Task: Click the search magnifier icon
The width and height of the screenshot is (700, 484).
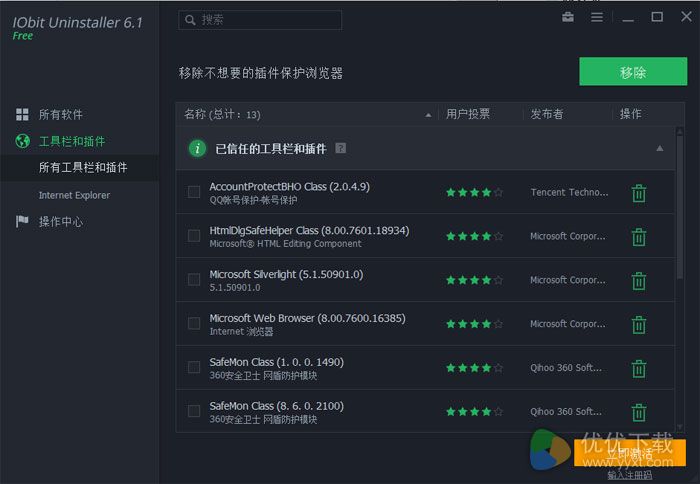Action: click(190, 20)
